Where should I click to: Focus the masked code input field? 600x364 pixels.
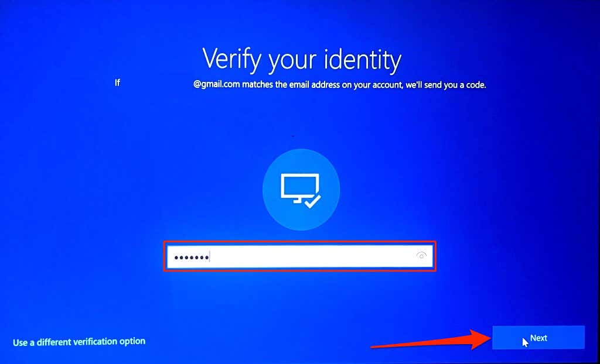(x=299, y=256)
